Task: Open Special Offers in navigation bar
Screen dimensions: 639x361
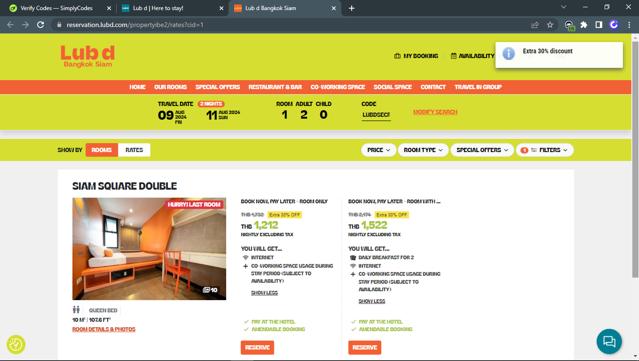Action: point(218,87)
